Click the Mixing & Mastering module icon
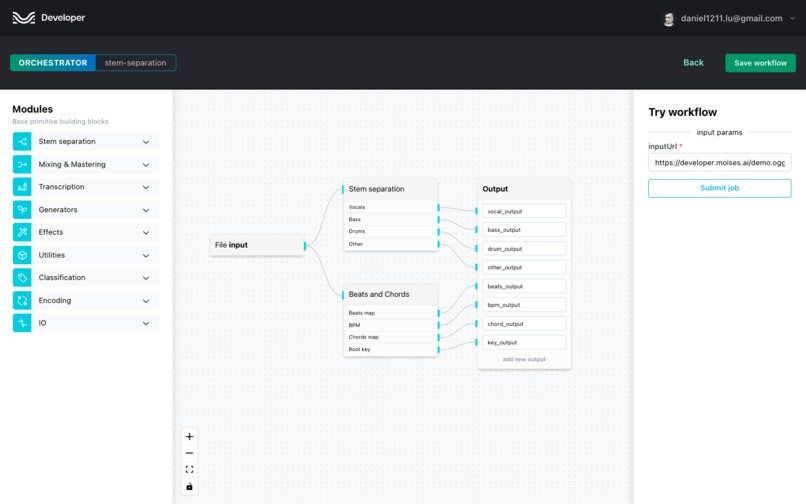This screenshot has width=806, height=504. coord(22,165)
